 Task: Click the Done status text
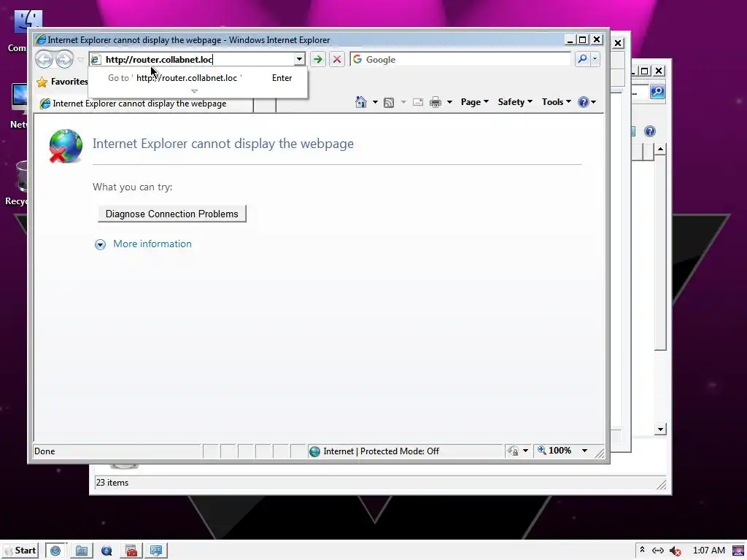44,451
